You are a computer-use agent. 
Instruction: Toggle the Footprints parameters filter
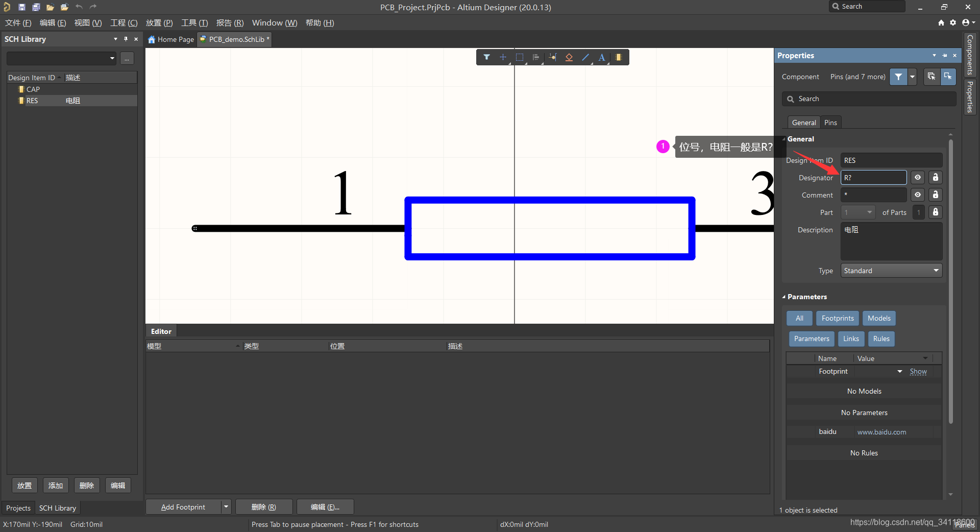point(838,318)
